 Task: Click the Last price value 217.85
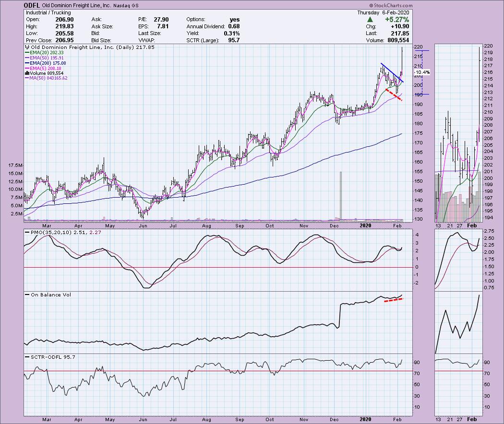(x=400, y=34)
